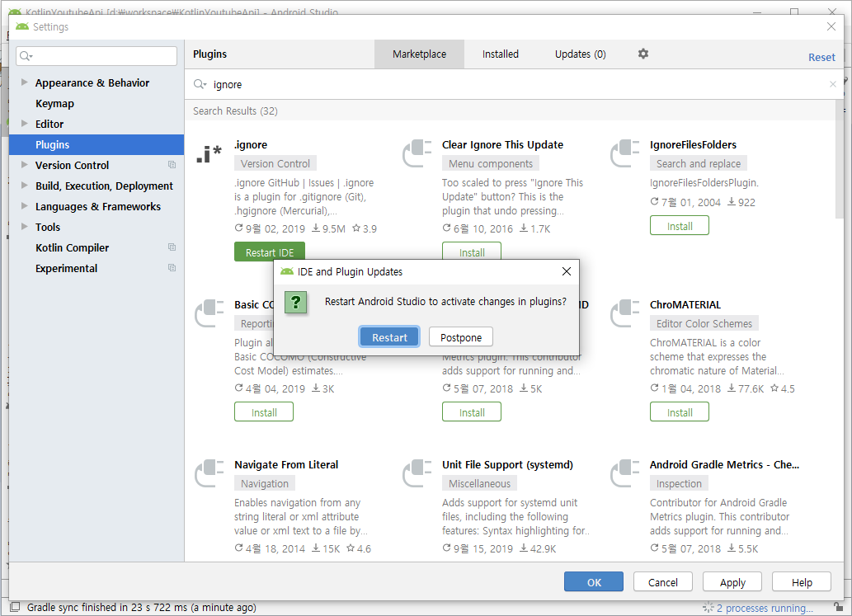Open the .ignore plugin title

(x=251, y=144)
